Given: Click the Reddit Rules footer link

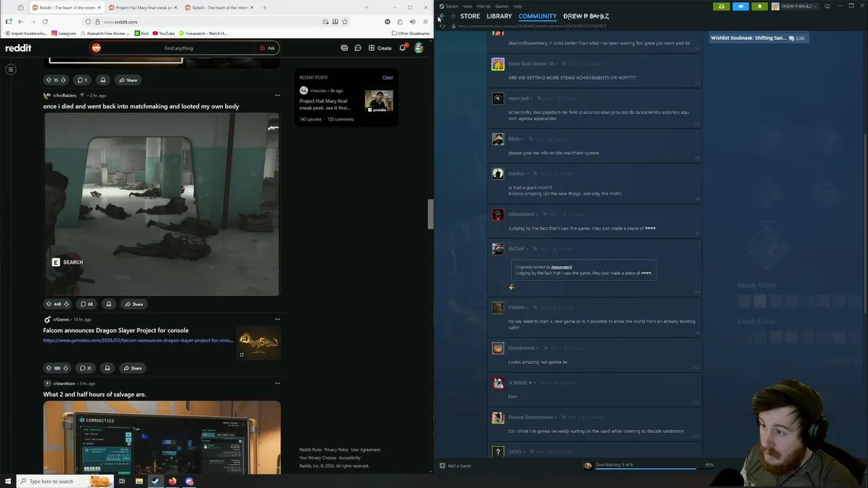Looking at the screenshot, I should tap(311, 449).
